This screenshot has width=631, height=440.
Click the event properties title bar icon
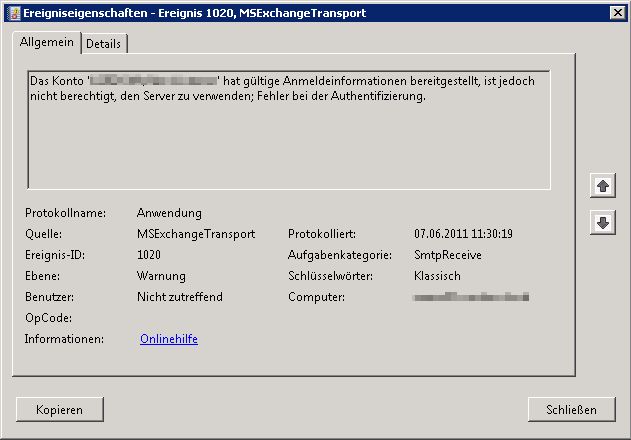[13, 13]
